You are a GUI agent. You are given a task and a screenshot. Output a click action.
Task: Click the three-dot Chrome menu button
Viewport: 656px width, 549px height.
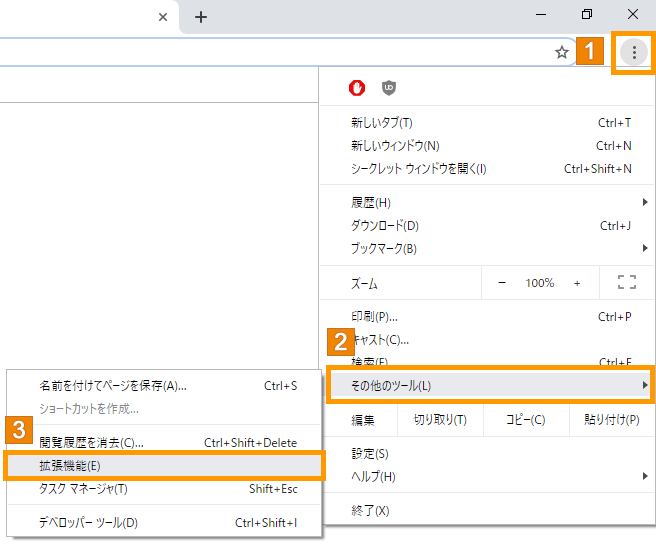click(x=633, y=53)
